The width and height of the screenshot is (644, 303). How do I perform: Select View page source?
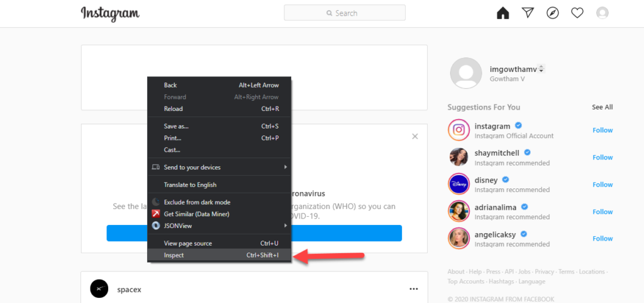pyautogui.click(x=219, y=243)
